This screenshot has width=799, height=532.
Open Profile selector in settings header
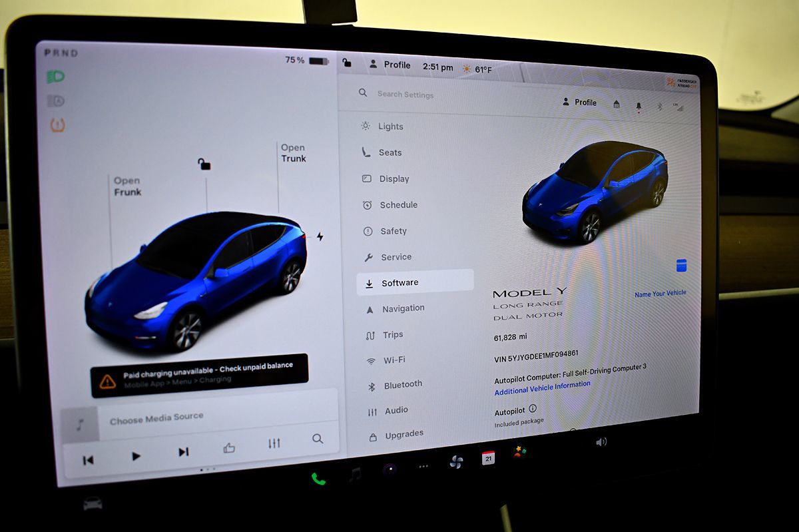tap(579, 103)
